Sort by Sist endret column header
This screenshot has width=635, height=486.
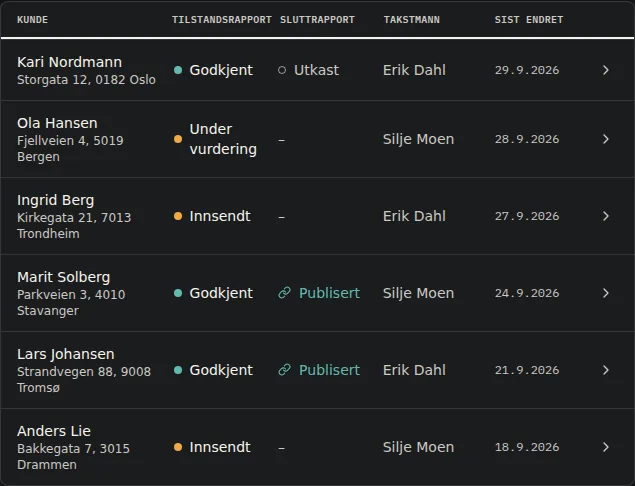click(528, 19)
